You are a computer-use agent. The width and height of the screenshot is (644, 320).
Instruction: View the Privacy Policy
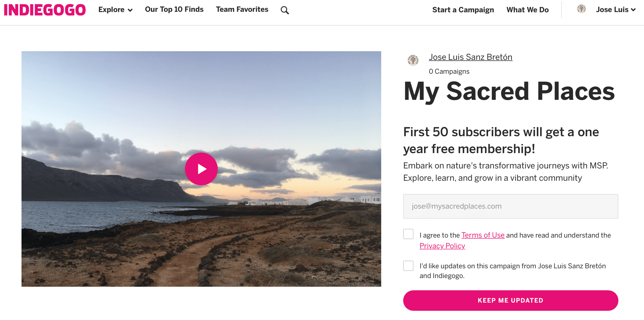coord(442,246)
